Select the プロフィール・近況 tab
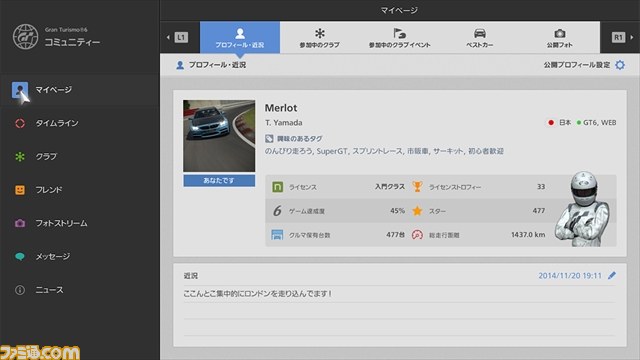Viewport: 640px width, 360px height. 240,38
